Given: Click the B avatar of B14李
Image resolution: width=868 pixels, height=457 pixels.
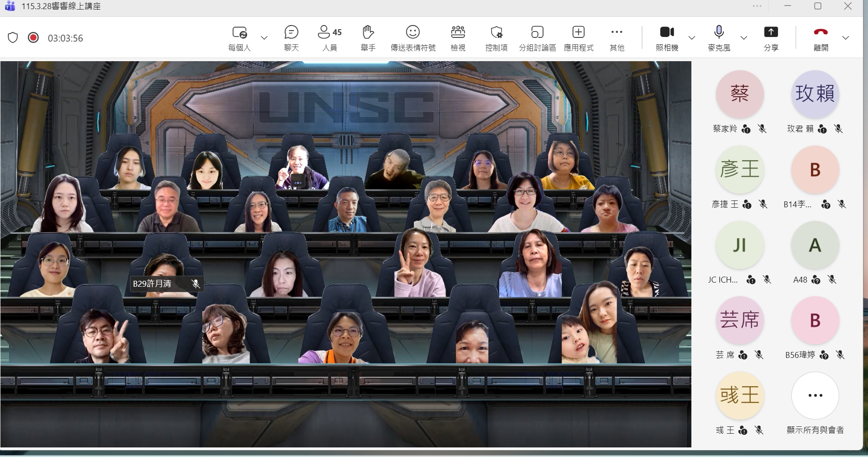Looking at the screenshot, I should coord(815,169).
